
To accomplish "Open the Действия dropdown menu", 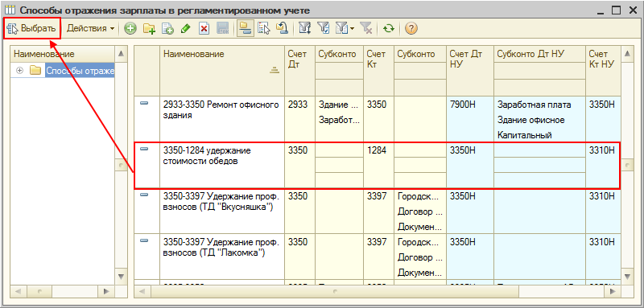I will click(90, 29).
